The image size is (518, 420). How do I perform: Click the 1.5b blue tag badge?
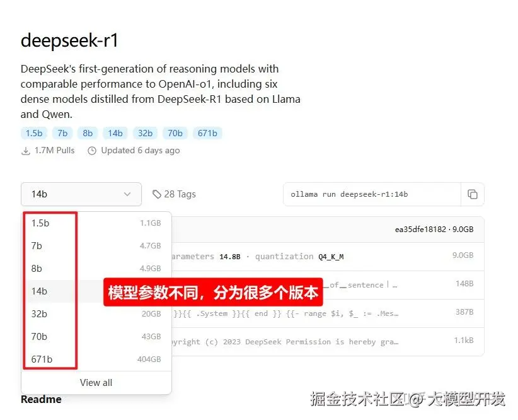34,133
